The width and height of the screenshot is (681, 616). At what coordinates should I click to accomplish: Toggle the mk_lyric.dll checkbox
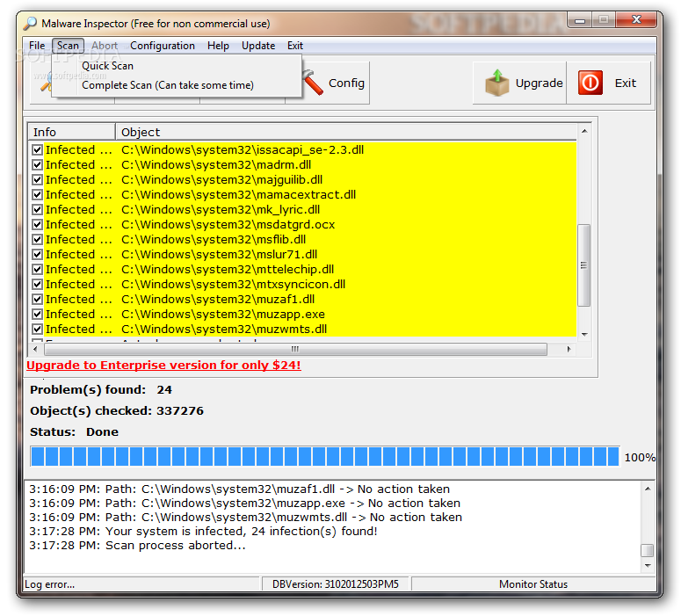tap(38, 209)
